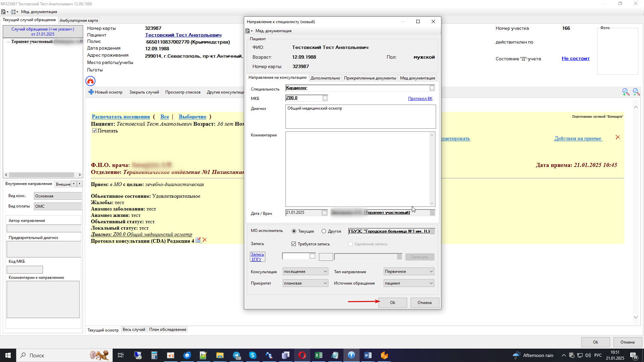
Task: Open the Источник обращения dropdown
Action: [409, 283]
